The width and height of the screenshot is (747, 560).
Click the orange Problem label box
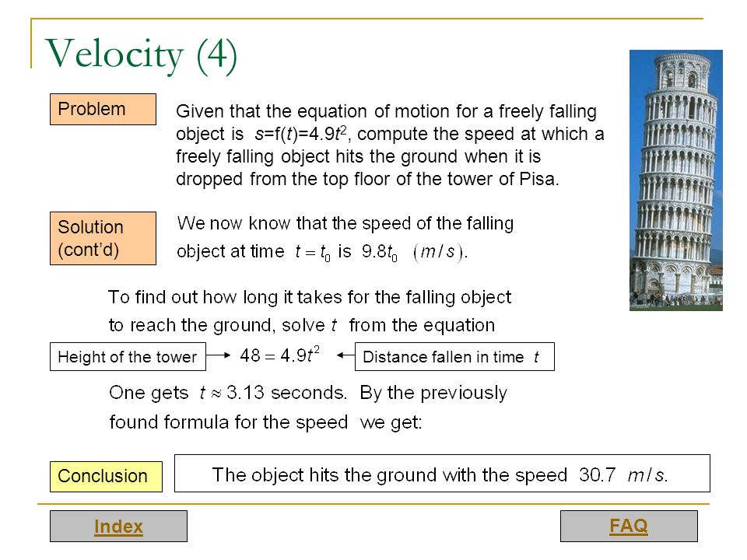click(x=103, y=109)
